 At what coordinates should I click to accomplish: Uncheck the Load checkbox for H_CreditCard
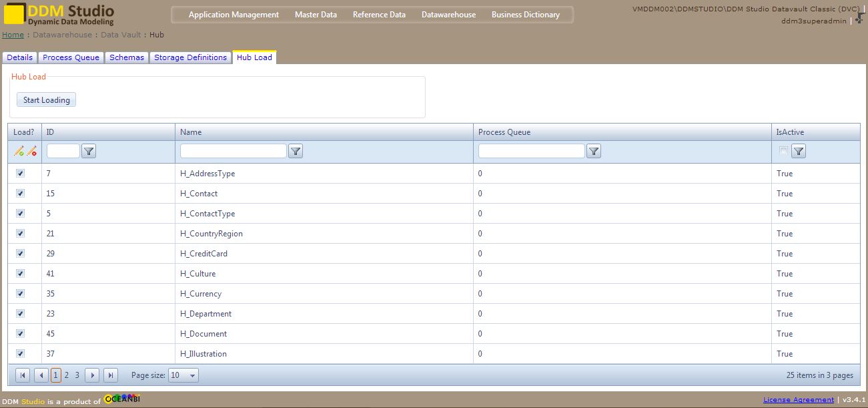pyautogui.click(x=20, y=253)
